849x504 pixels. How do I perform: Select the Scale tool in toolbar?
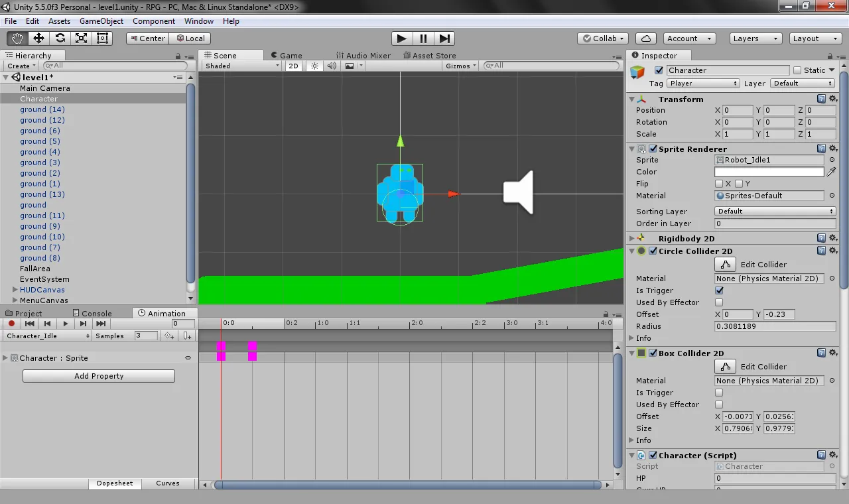click(x=81, y=38)
